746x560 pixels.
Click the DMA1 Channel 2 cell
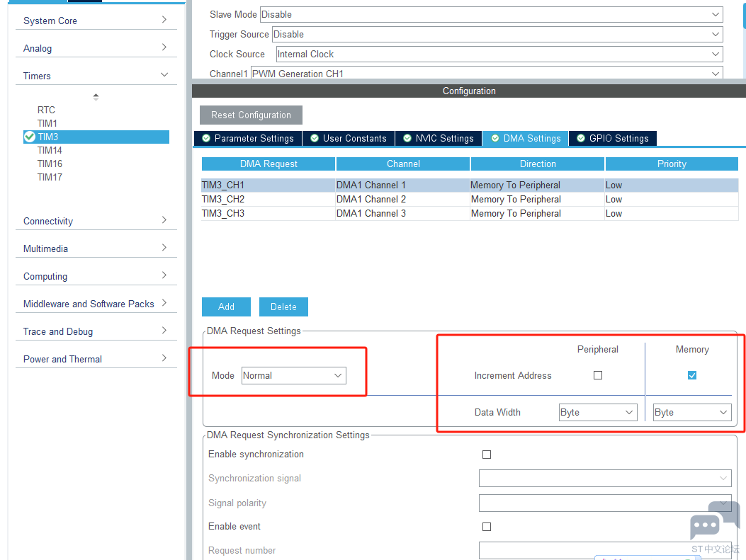click(403, 199)
